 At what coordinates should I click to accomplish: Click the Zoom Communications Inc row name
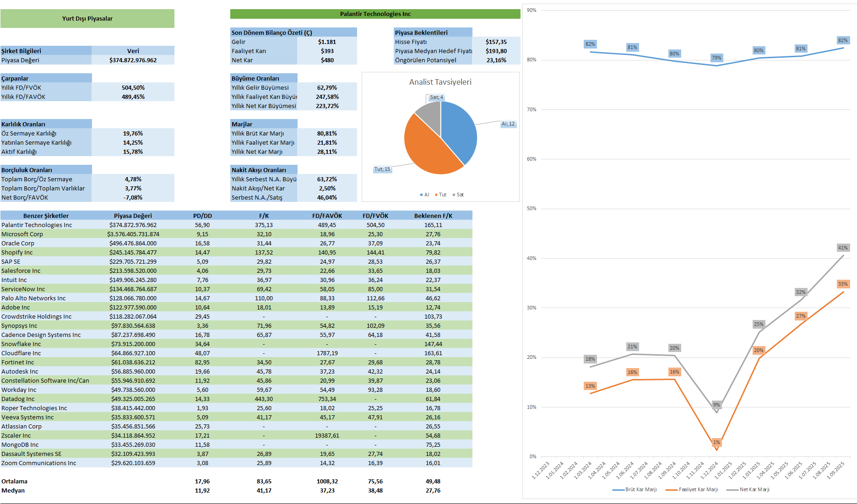coord(39,463)
